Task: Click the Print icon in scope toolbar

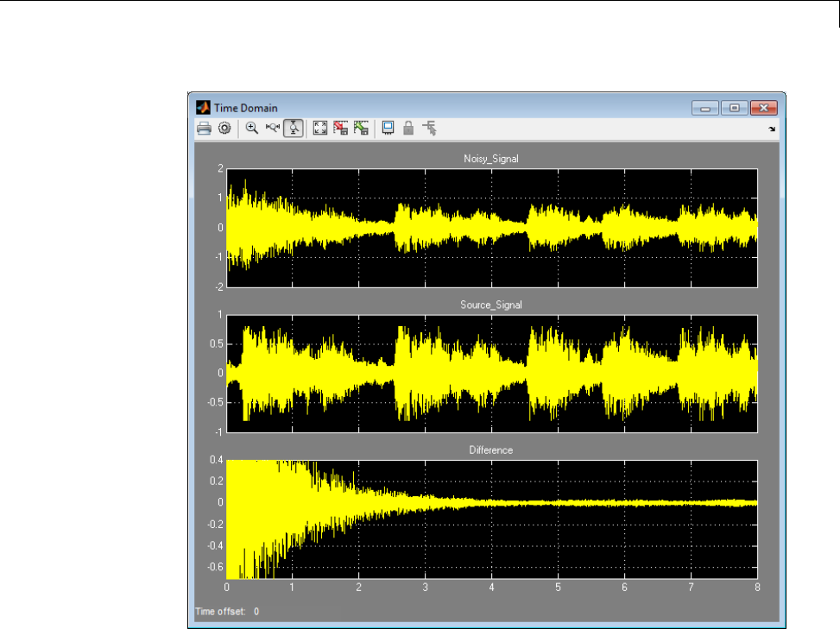Action: [x=204, y=129]
